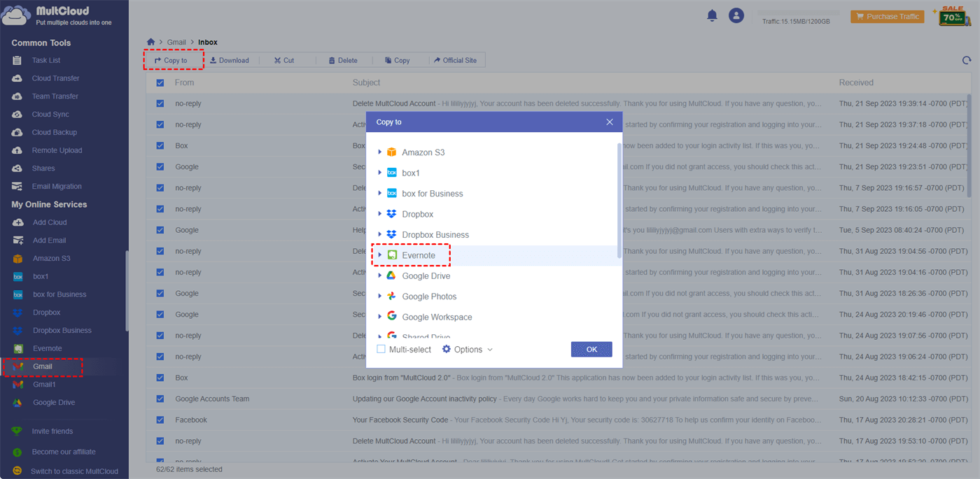Viewport: 980px width, 479px height.
Task: Click the Email Migration sidebar icon
Action: [17, 187]
